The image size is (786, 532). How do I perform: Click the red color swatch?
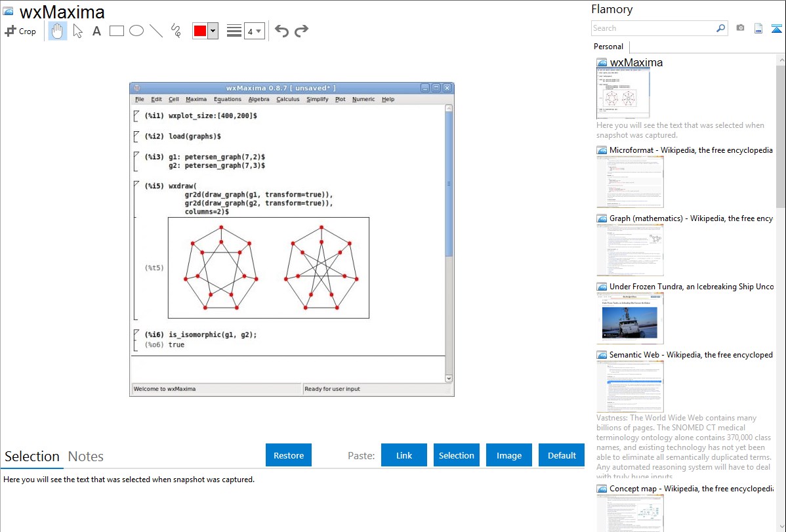pos(200,31)
